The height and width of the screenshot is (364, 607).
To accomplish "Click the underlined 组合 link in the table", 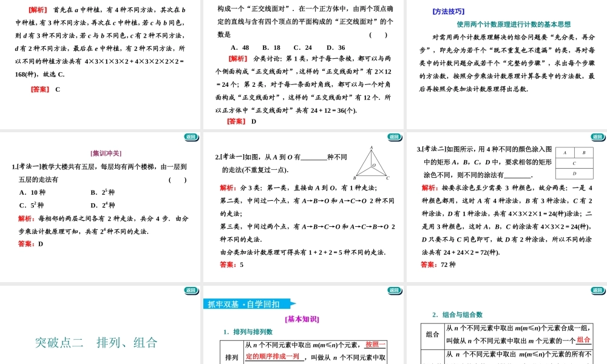I will tap(584, 339).
